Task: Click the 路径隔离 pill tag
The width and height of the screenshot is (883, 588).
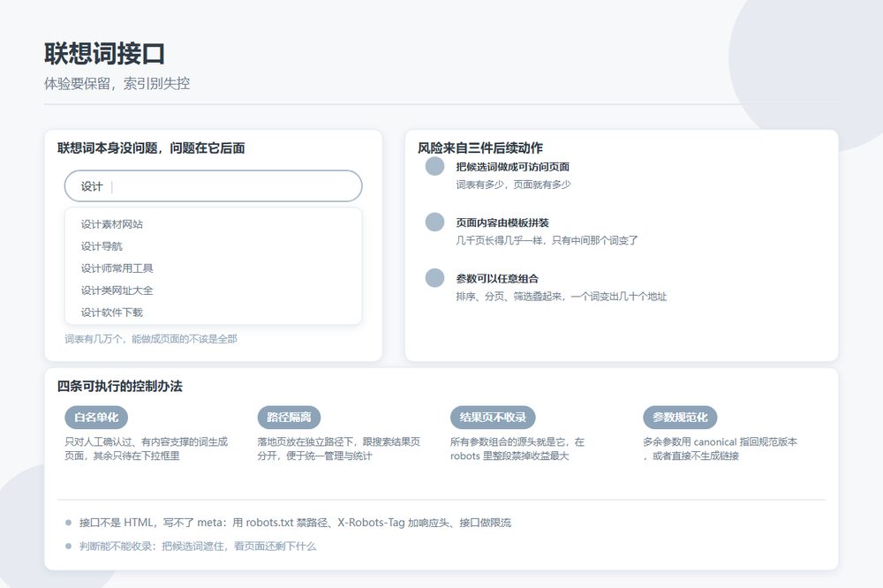Action: click(x=289, y=418)
